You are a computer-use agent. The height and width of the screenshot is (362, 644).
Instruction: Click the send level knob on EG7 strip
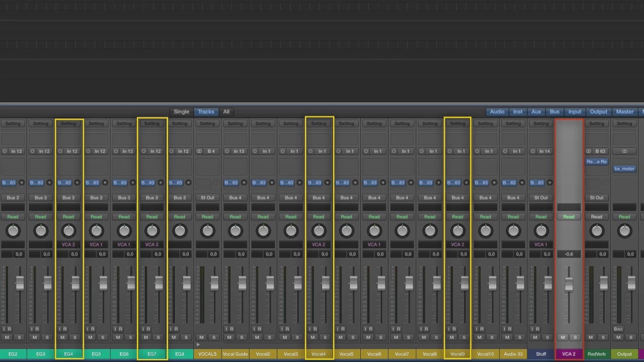point(160,183)
